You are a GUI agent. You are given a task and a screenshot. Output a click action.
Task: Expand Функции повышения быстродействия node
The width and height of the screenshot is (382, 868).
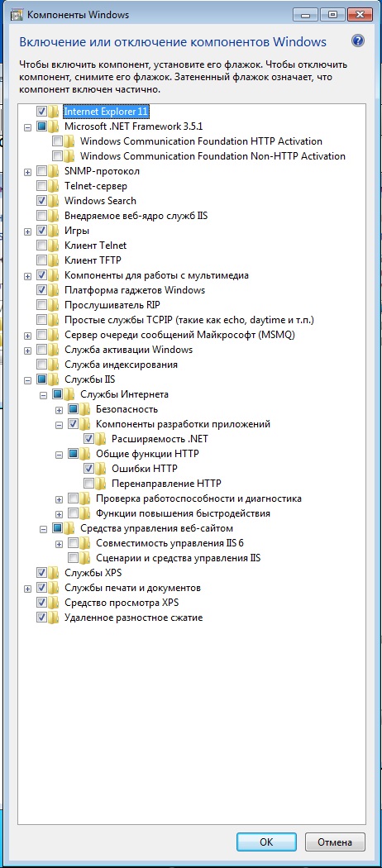60,513
